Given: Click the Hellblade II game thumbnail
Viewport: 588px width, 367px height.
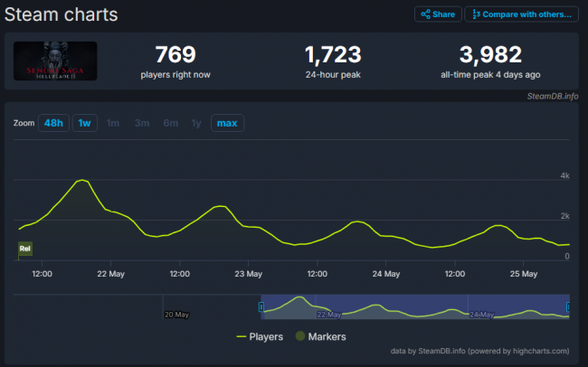Looking at the screenshot, I should point(55,61).
